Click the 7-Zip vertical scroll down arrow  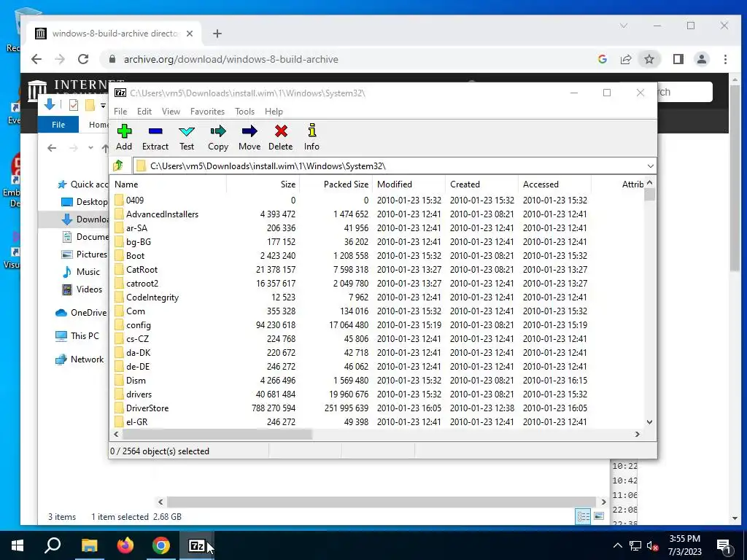coord(650,422)
